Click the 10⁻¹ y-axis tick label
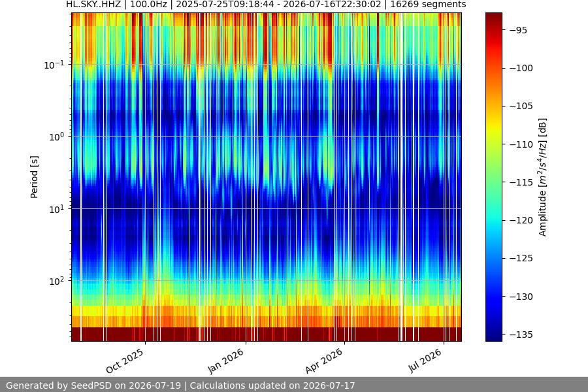Viewport: 588px width, 392px height. point(54,65)
